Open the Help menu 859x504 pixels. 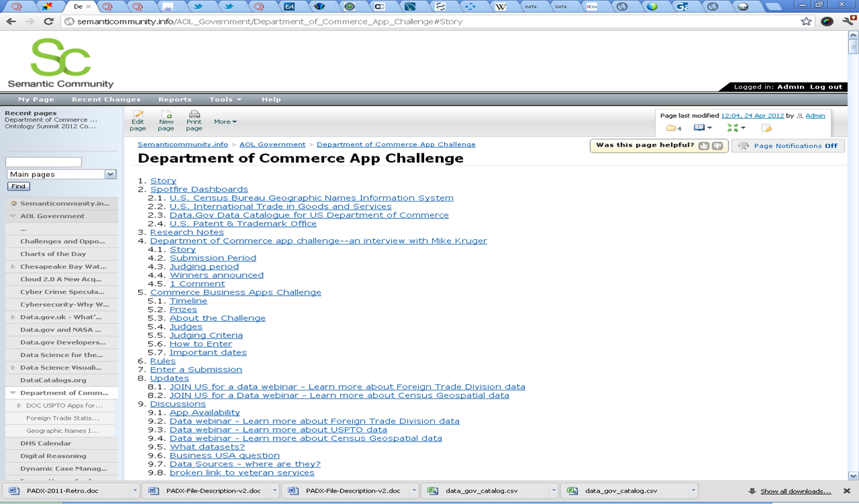coord(271,99)
